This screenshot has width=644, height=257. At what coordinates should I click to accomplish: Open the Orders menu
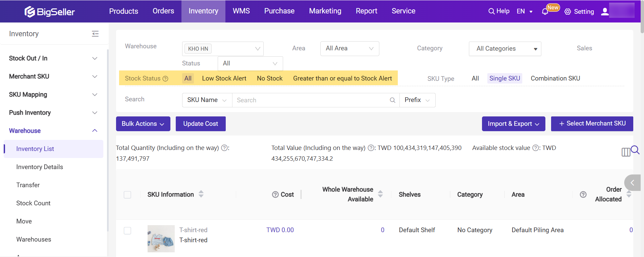[163, 11]
